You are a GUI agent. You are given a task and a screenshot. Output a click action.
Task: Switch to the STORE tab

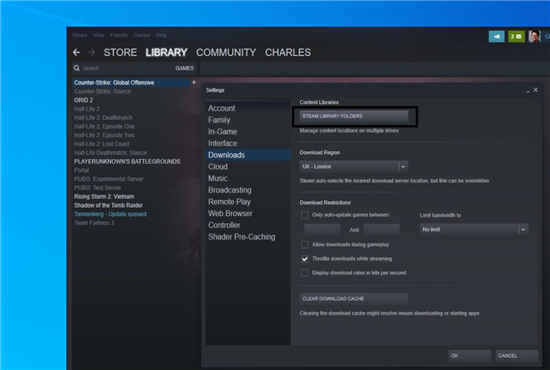(120, 53)
